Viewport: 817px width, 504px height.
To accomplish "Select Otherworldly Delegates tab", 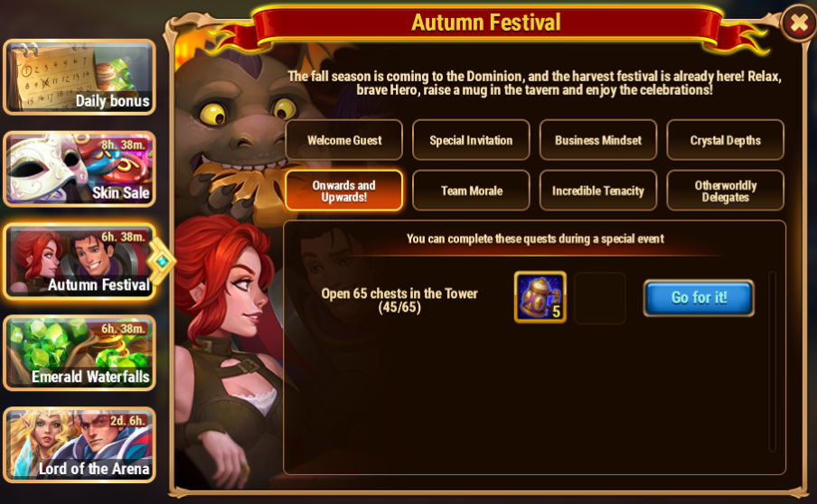I will (x=726, y=191).
